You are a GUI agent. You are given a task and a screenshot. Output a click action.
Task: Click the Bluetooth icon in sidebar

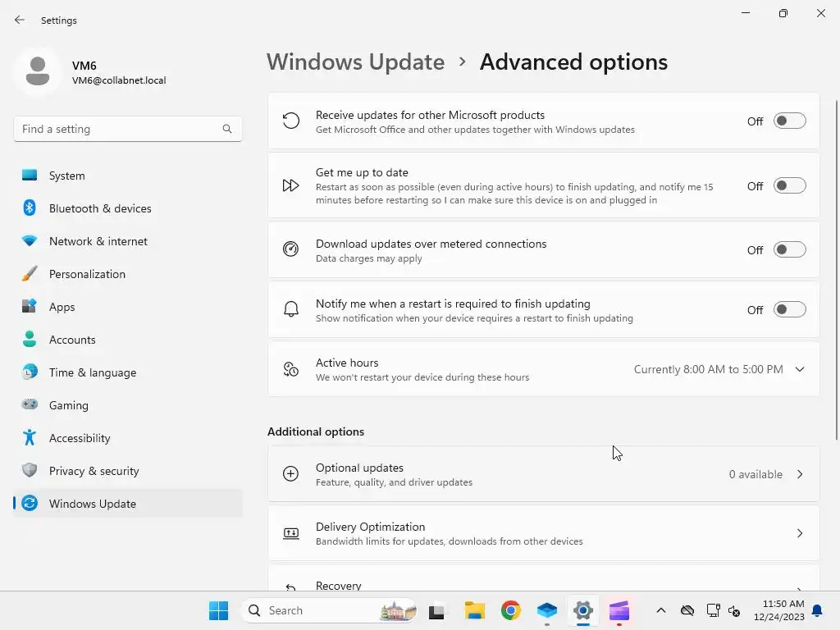30,208
